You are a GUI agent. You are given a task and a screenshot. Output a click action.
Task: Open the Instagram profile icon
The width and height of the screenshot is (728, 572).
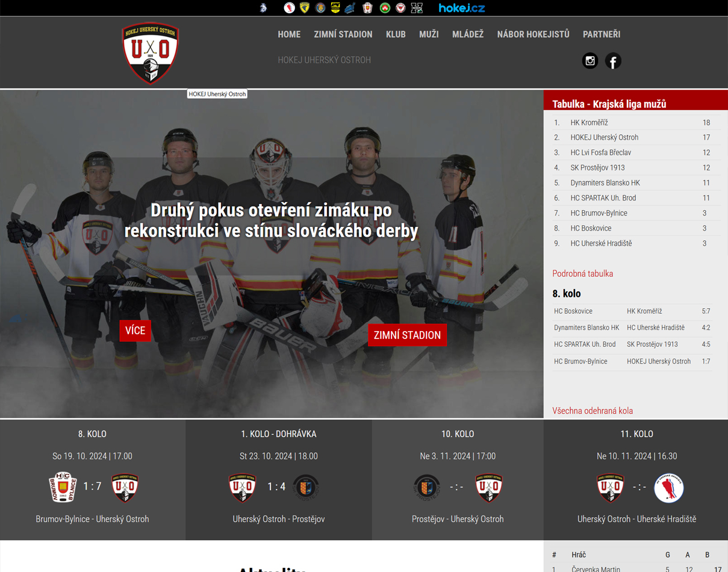pos(590,61)
